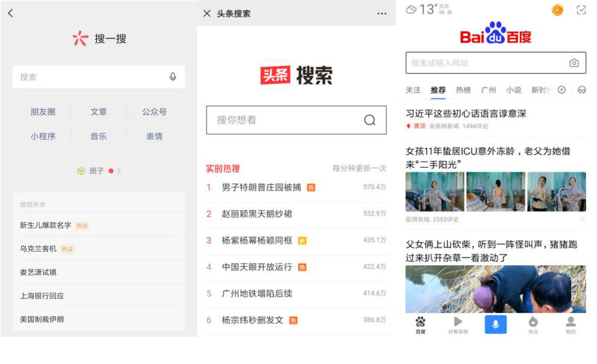
Task: Switch to the 推荐 tab in Baidu
Action: 438,90
